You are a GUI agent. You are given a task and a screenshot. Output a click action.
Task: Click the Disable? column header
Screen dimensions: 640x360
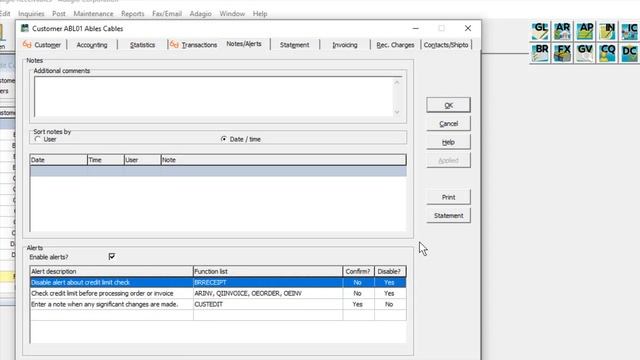[390, 271]
